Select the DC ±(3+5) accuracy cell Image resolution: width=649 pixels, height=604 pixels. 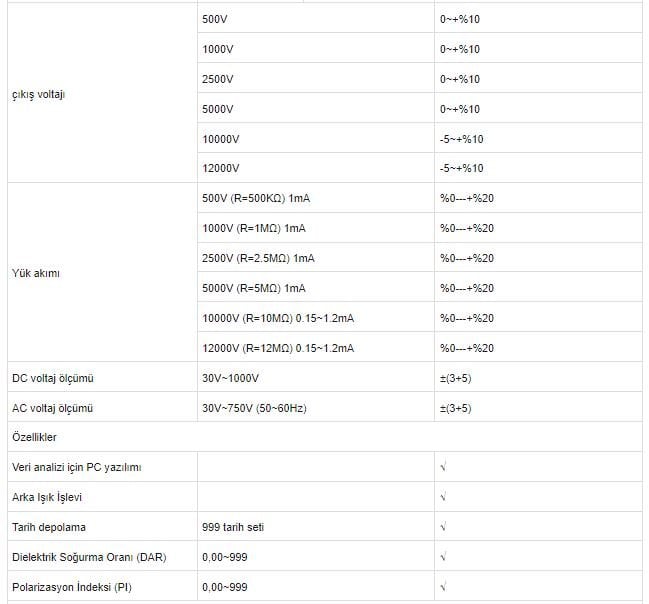point(538,378)
